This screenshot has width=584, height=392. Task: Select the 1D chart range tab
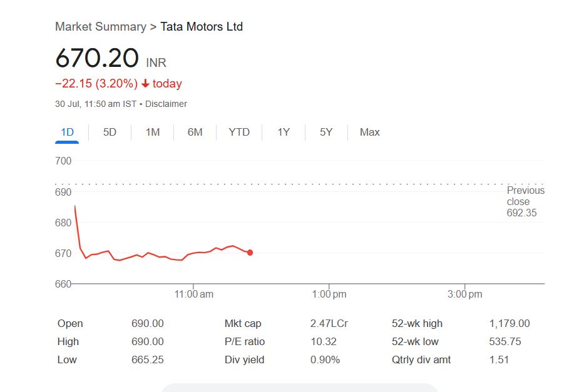(x=67, y=132)
